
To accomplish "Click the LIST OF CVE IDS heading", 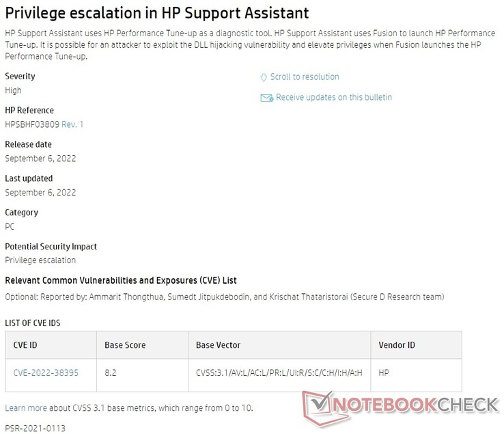I will point(33,323).
